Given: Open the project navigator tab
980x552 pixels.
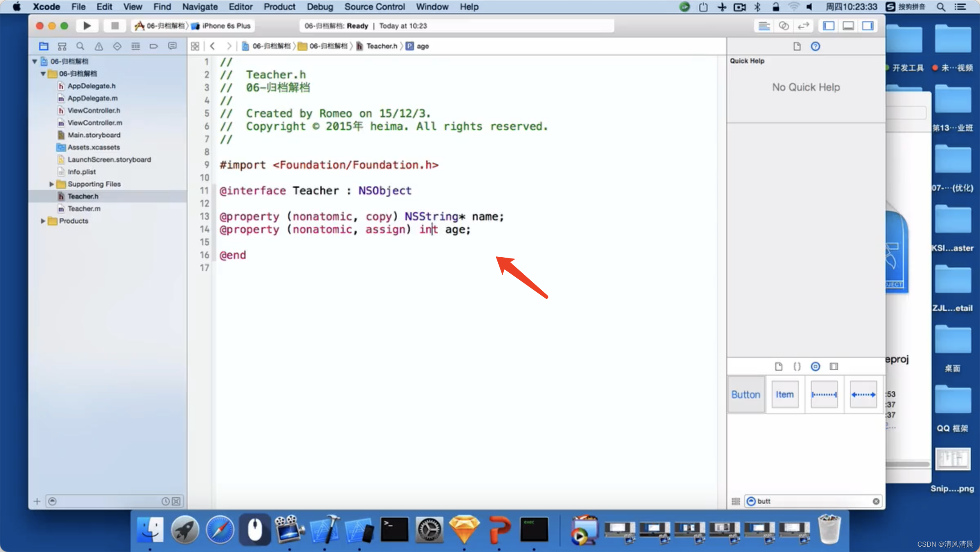Looking at the screenshot, I should 44,46.
